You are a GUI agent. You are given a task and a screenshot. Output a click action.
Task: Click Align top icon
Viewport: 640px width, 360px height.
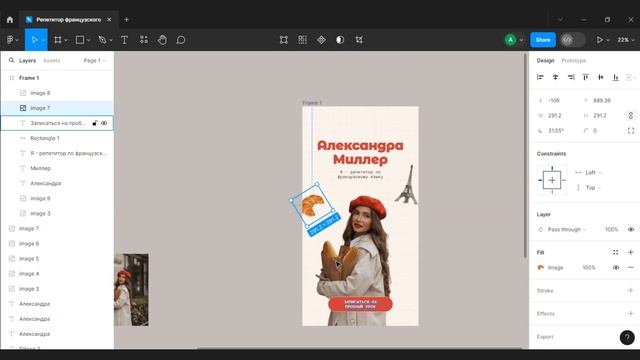(585, 77)
